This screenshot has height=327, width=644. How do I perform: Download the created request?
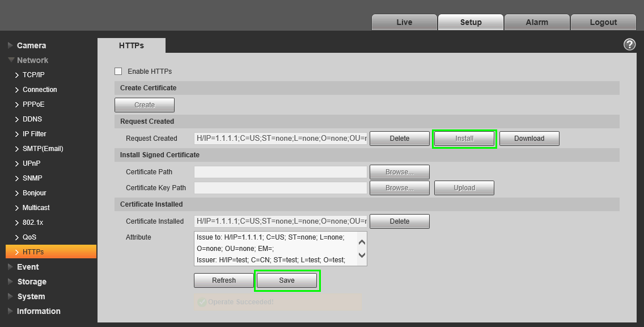point(529,139)
